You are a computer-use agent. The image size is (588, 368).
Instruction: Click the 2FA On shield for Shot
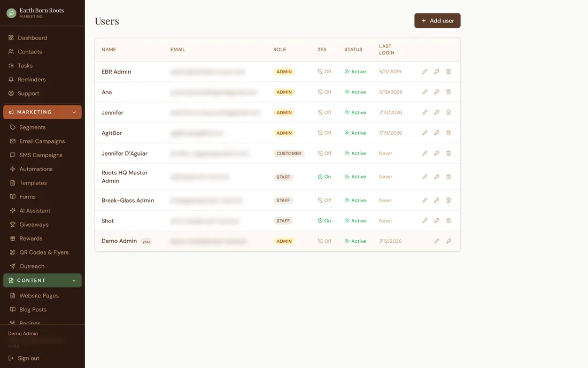[x=320, y=221]
